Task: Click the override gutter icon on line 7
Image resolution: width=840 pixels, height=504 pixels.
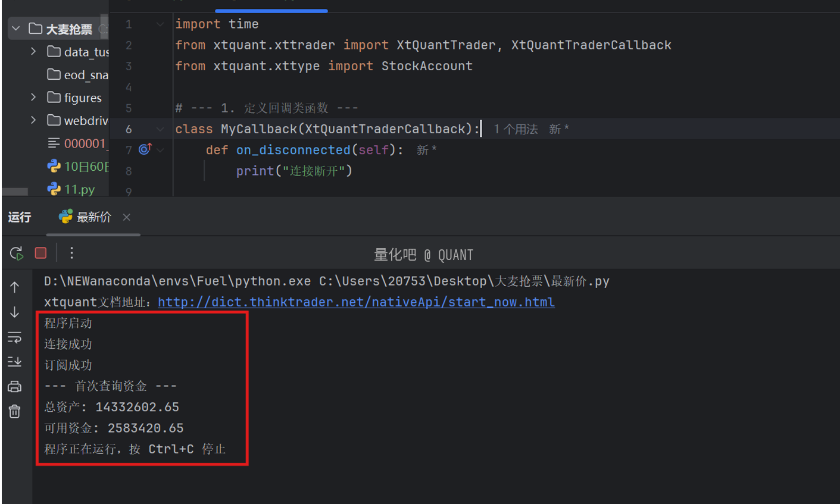Action: [x=145, y=149]
